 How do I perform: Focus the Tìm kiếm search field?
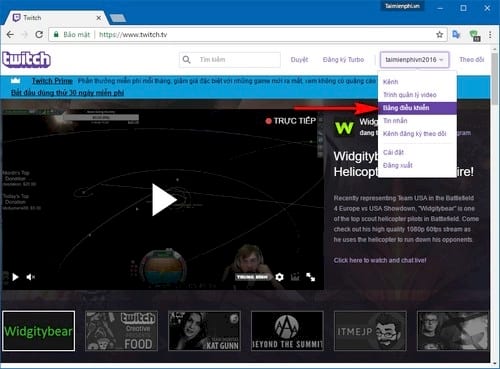pyautogui.click(x=230, y=60)
